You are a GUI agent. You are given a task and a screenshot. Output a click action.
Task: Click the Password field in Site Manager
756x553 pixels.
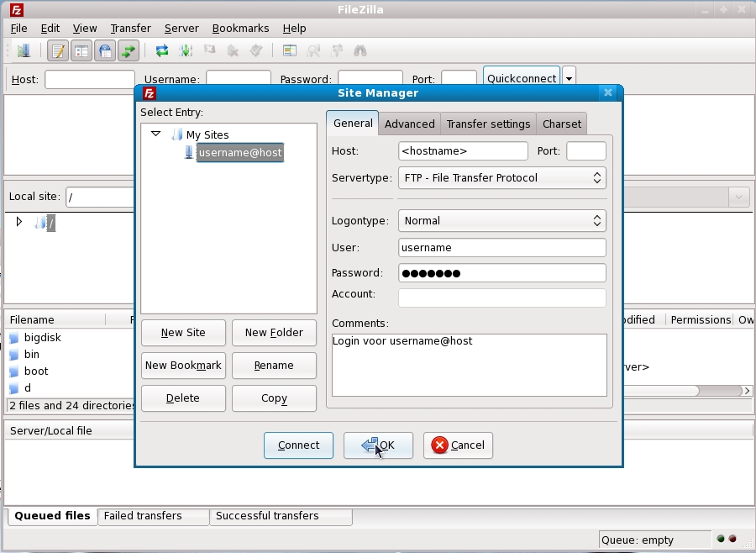[x=502, y=273]
